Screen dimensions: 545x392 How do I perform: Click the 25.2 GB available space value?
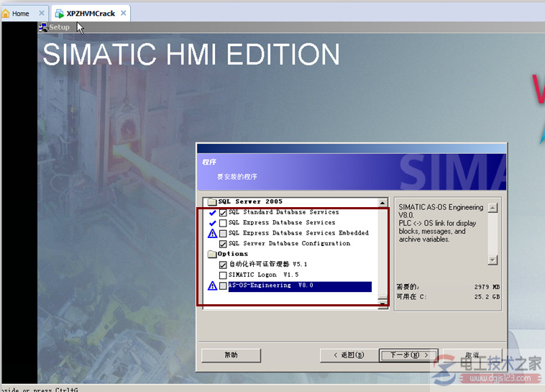coord(487,296)
